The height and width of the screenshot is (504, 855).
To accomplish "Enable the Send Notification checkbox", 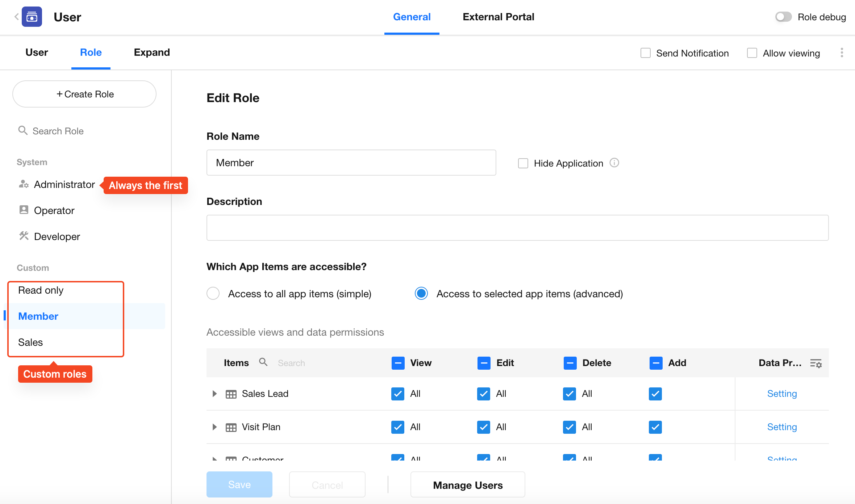I will pyautogui.click(x=646, y=53).
